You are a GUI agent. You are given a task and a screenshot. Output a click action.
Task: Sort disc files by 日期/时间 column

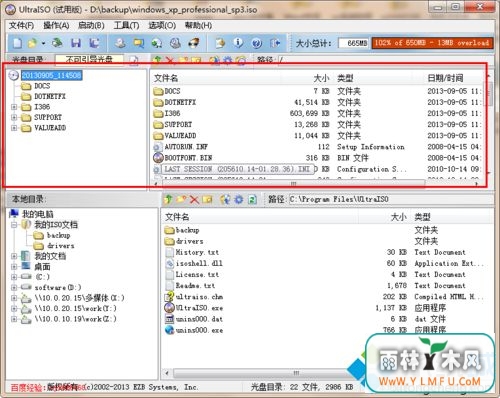tap(445, 78)
